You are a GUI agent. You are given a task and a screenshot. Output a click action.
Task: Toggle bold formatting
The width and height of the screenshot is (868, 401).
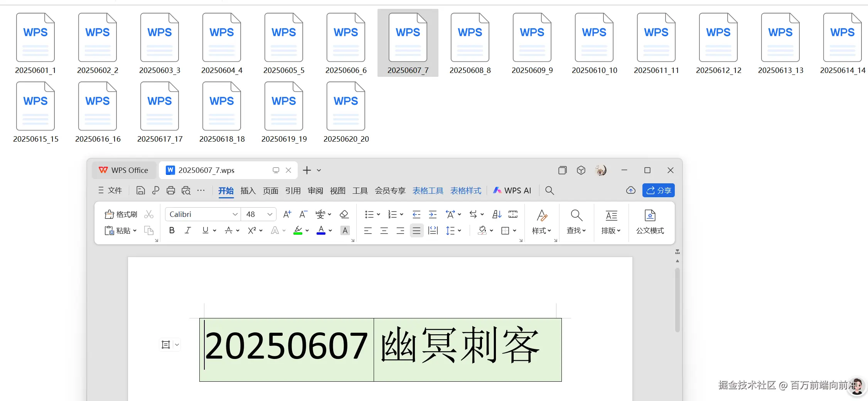[172, 230]
